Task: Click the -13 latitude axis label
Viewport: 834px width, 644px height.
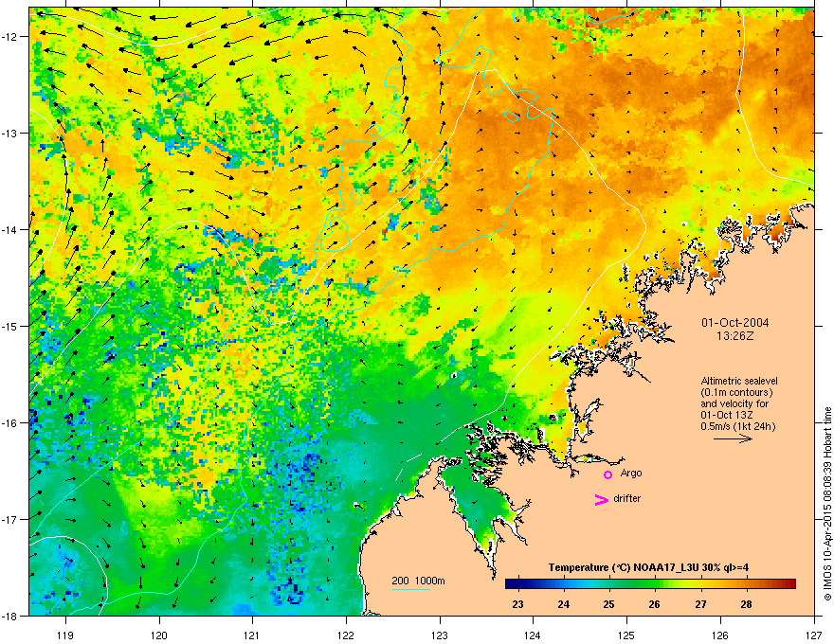Action: [10, 134]
